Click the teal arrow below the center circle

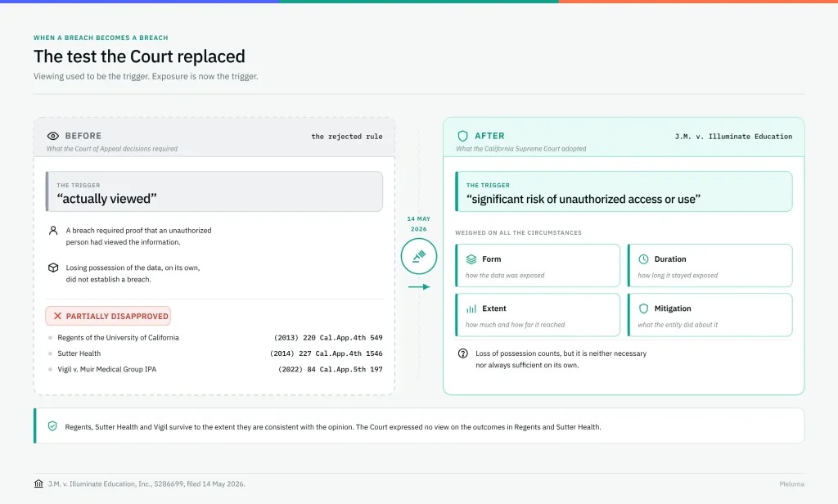(419, 287)
